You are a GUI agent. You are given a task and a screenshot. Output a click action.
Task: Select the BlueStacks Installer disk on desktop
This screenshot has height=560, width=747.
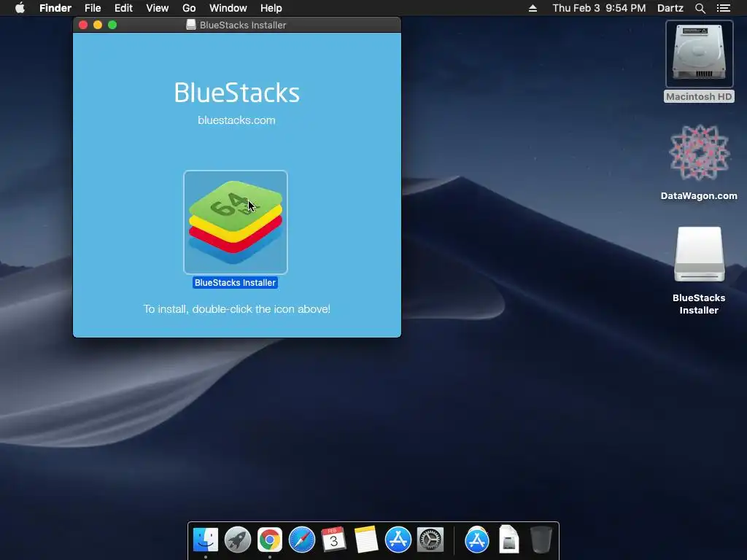pyautogui.click(x=699, y=254)
